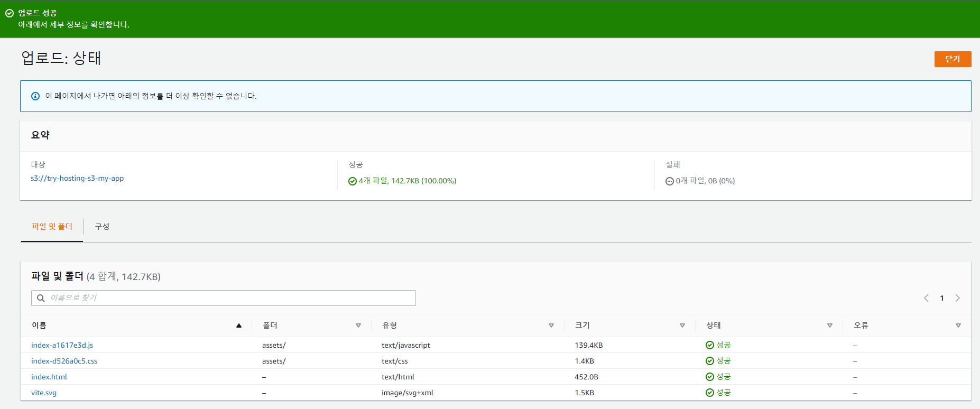The height and width of the screenshot is (409, 980).
Task: Open index-d526a0c5.css file link
Action: 64,361
